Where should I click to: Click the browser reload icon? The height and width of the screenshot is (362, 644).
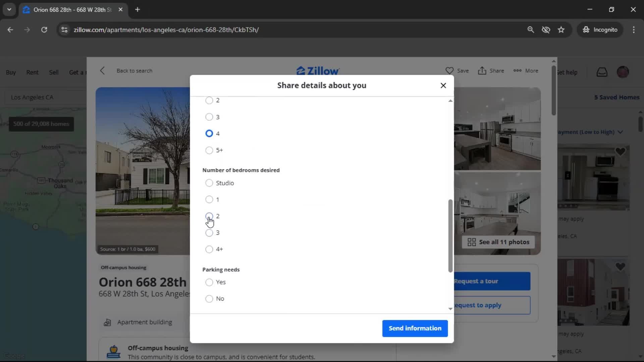pyautogui.click(x=44, y=30)
